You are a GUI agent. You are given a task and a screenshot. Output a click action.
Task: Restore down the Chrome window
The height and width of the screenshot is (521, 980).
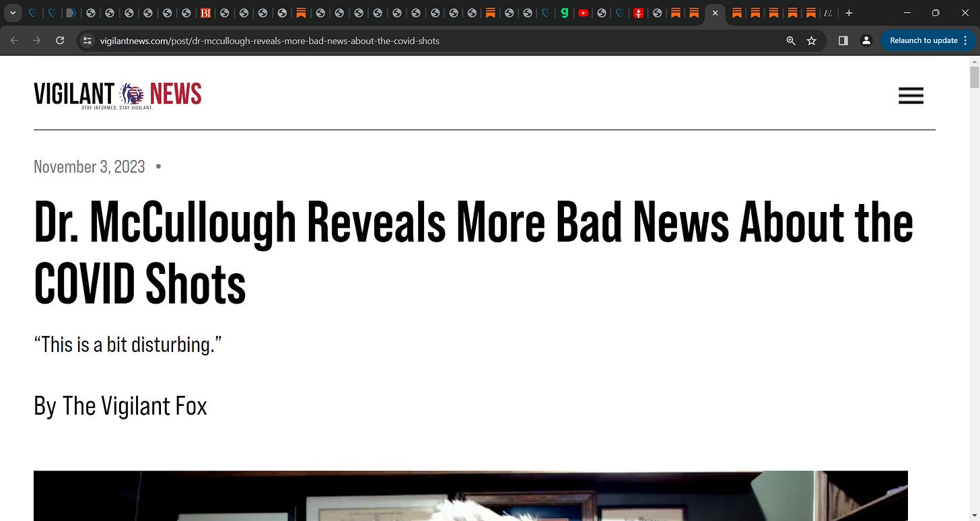coord(936,13)
